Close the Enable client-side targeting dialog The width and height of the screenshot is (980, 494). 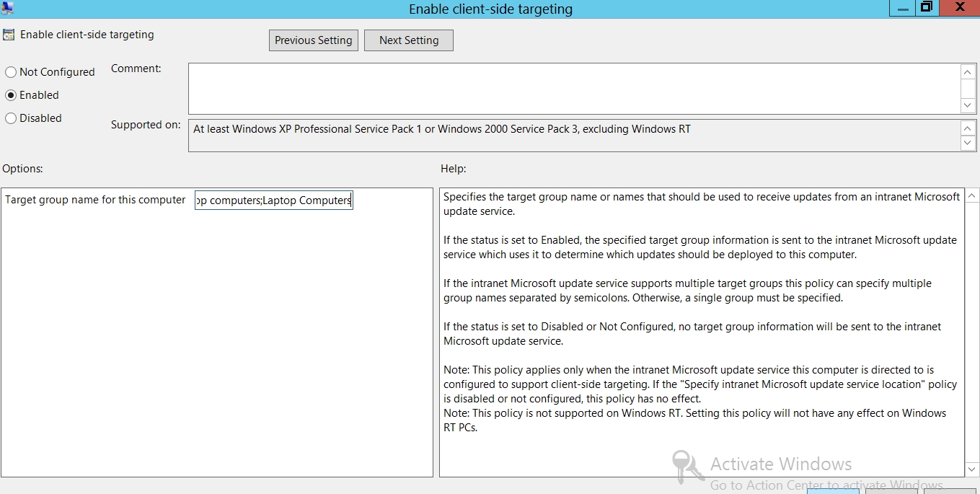tap(960, 8)
